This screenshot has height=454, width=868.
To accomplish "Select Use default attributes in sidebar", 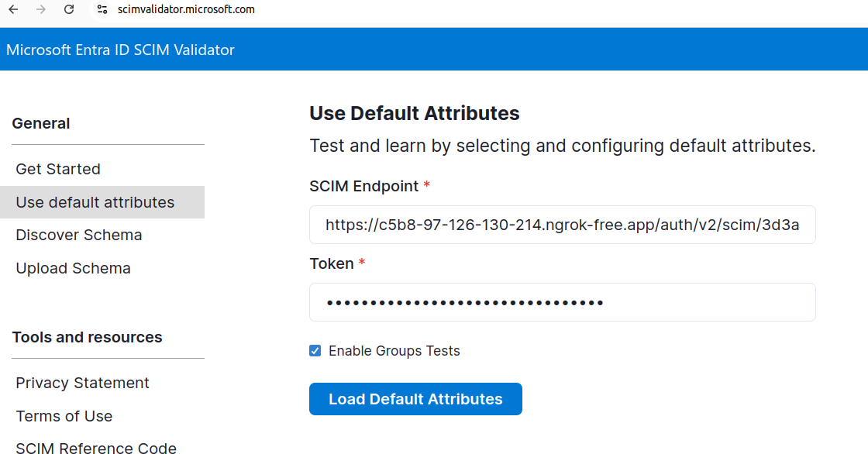I will point(102,202).
